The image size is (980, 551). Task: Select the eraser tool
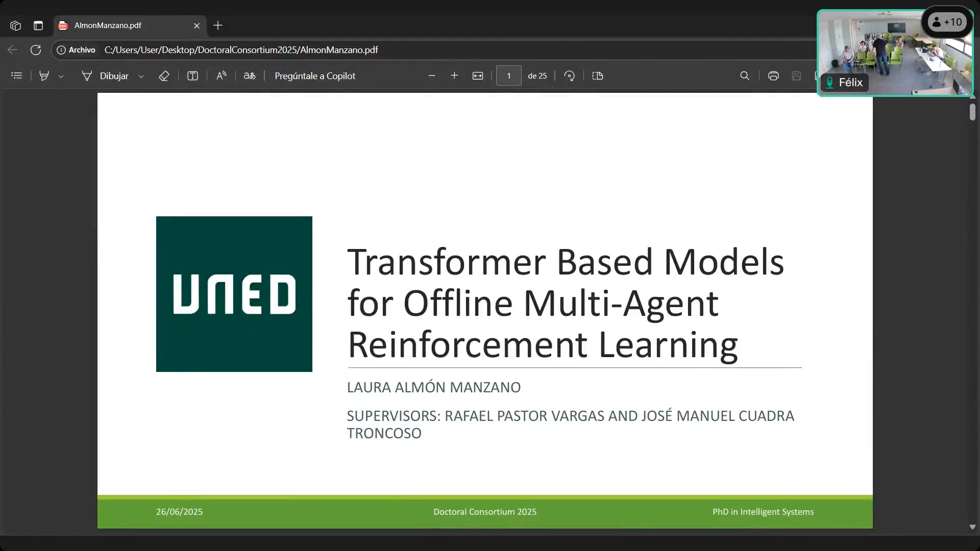point(164,76)
